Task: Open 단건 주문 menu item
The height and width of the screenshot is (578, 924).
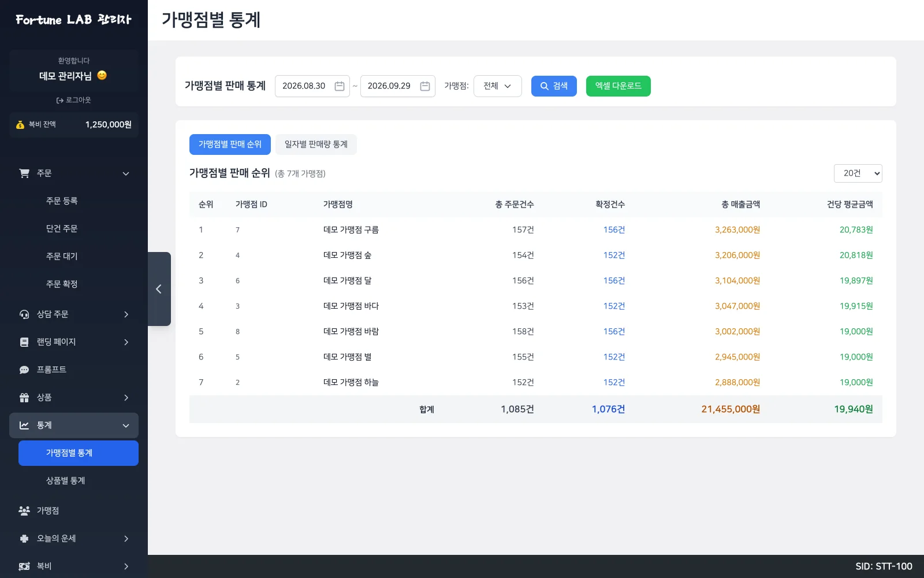Action: coord(79,229)
